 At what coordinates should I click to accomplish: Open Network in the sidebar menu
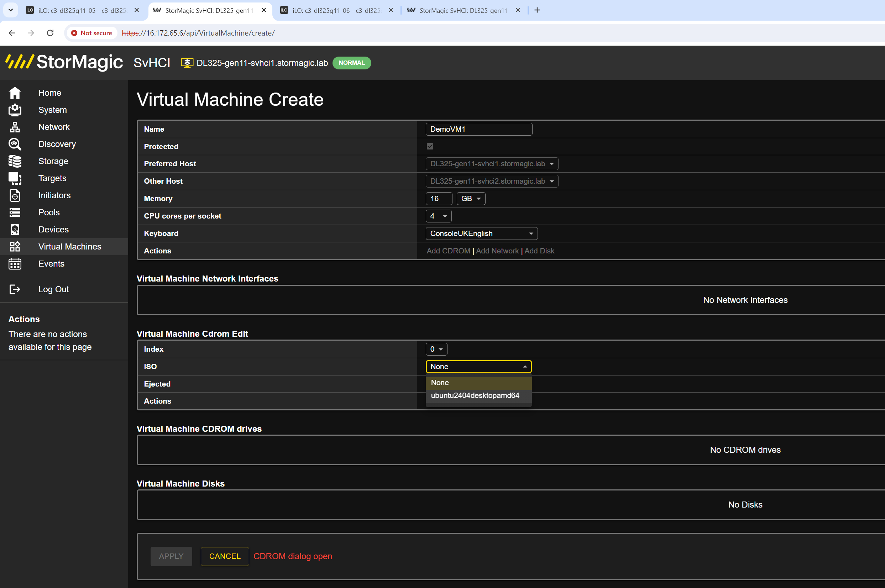coord(54,127)
